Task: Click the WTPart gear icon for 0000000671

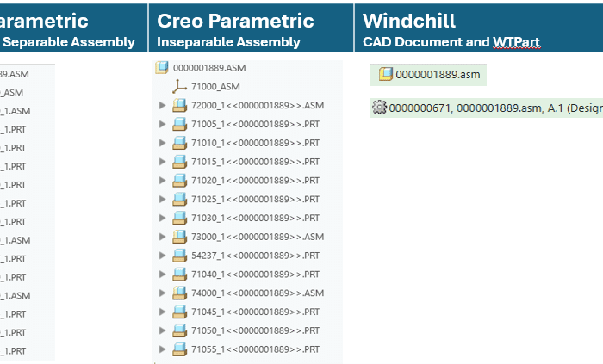Action: (379, 107)
